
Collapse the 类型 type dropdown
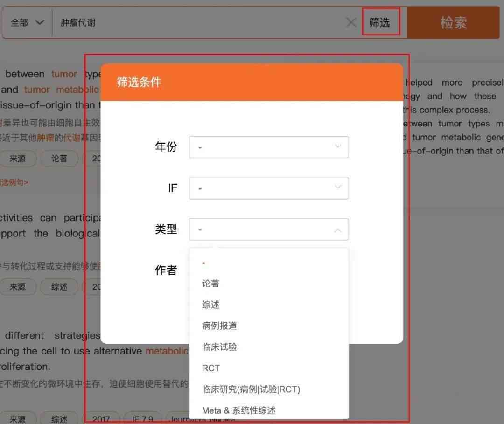(269, 229)
